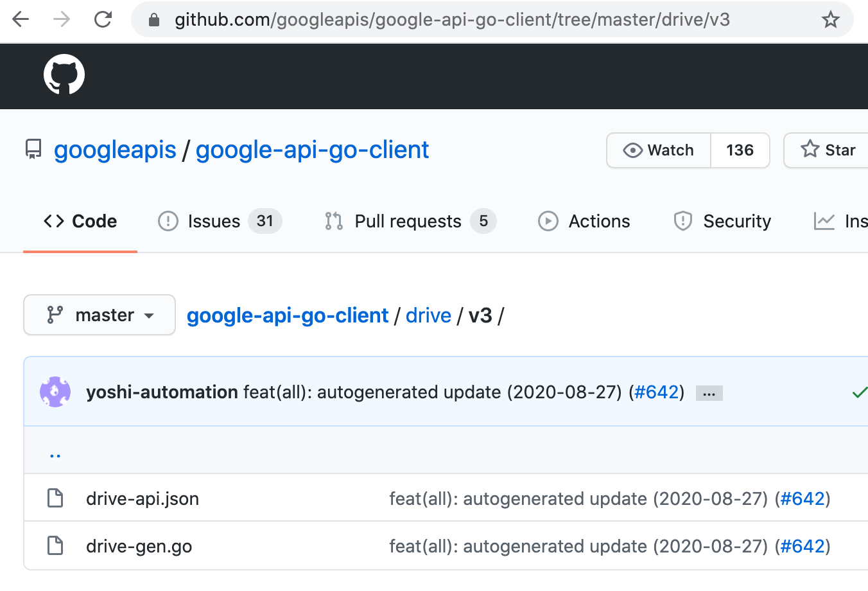Open #642 link in drive-gen.go row
The height and width of the screenshot is (591, 868).
point(802,546)
